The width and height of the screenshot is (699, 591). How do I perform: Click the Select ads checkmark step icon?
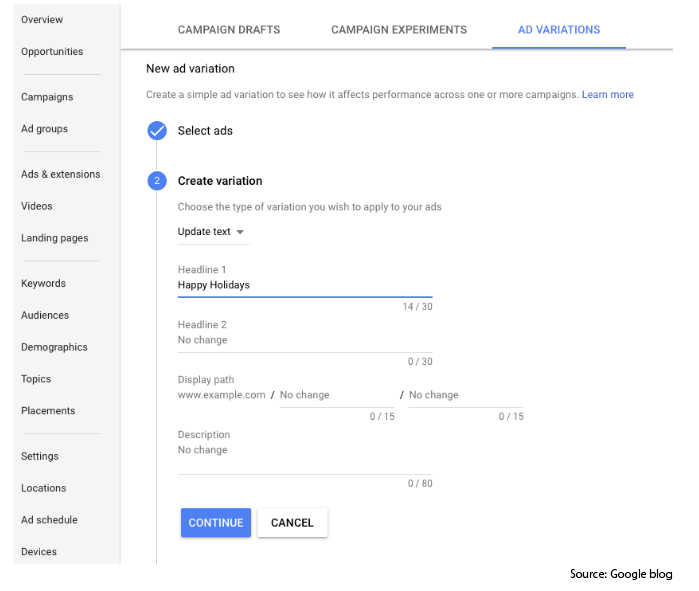157,131
